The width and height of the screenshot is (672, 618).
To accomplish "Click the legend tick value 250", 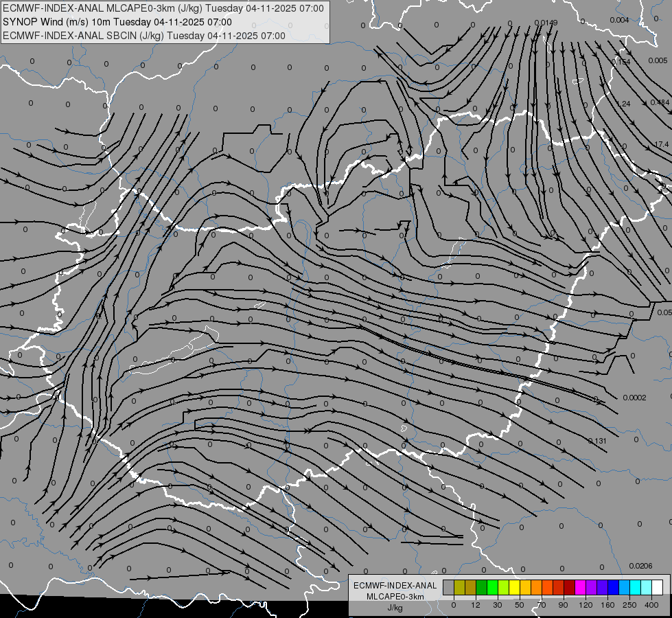I will (x=629, y=605).
